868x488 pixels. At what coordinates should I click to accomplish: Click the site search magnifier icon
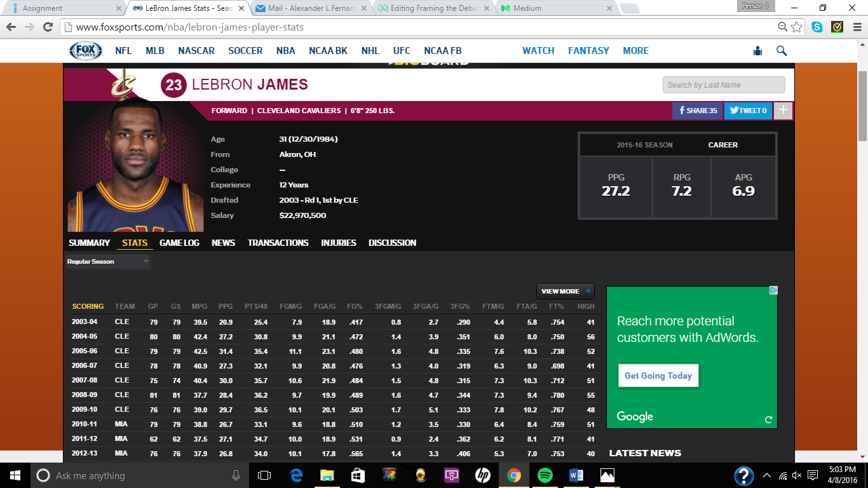pyautogui.click(x=782, y=51)
